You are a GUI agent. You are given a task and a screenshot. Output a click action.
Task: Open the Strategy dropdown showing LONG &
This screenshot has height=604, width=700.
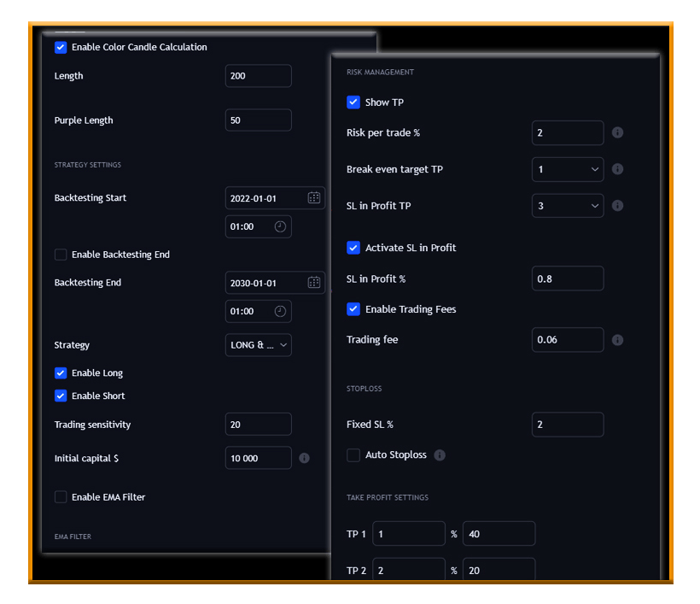point(259,345)
